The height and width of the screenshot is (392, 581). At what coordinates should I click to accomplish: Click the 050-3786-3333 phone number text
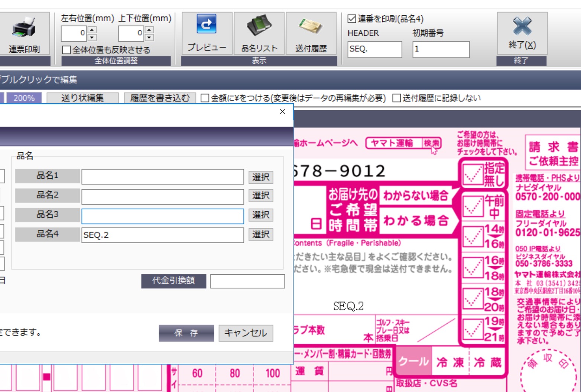point(544,263)
